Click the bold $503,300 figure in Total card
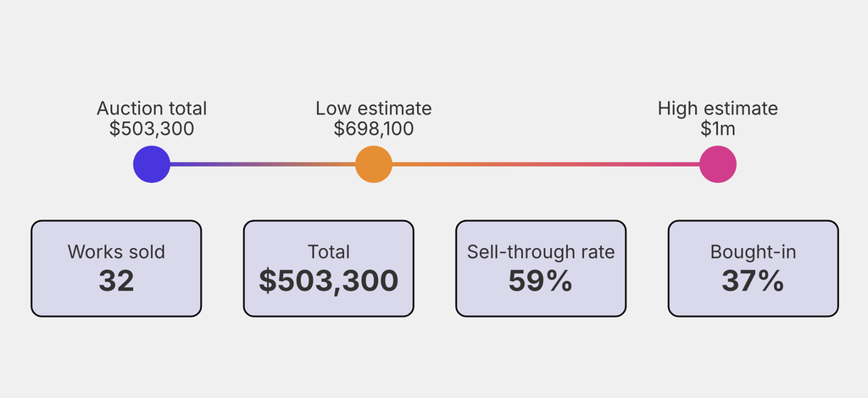The image size is (868, 398). point(329,280)
